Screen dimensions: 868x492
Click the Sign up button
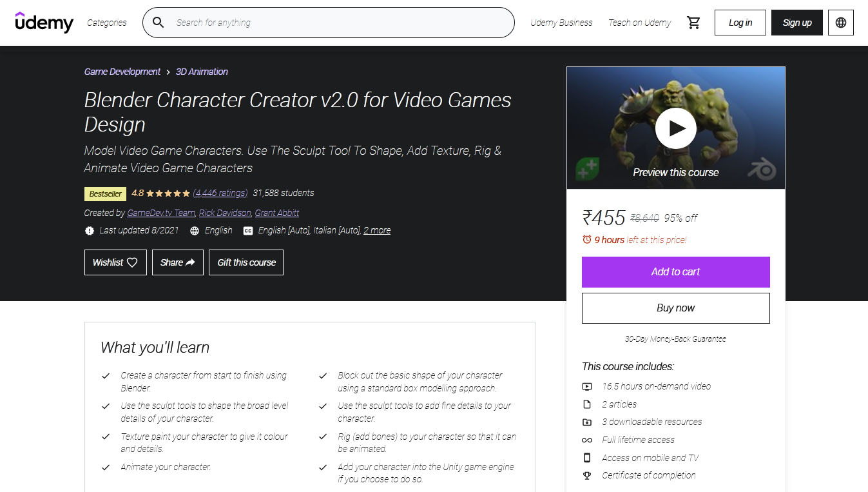(797, 23)
